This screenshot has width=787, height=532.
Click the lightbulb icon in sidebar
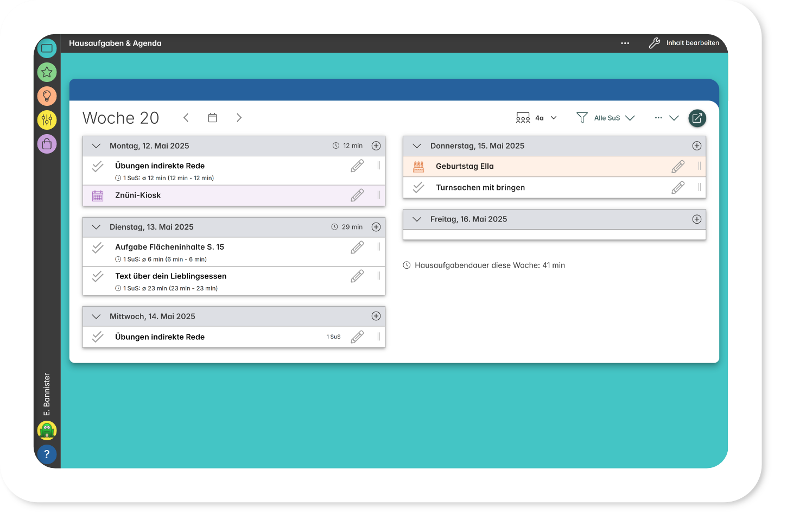click(47, 96)
